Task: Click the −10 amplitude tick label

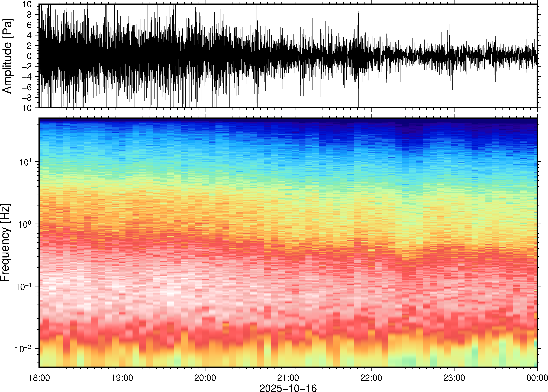Action: pos(24,108)
